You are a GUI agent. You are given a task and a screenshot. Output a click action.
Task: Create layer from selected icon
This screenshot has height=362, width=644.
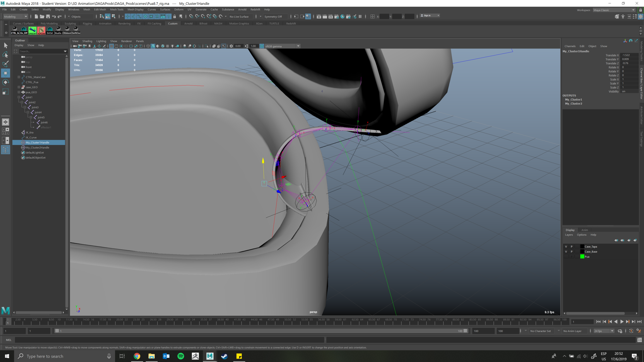click(635, 240)
